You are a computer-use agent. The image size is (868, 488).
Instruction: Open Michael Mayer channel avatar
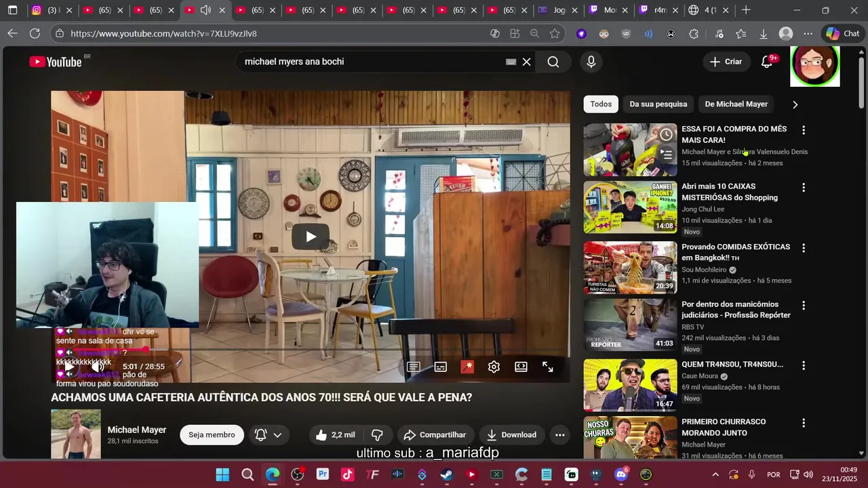click(x=75, y=434)
